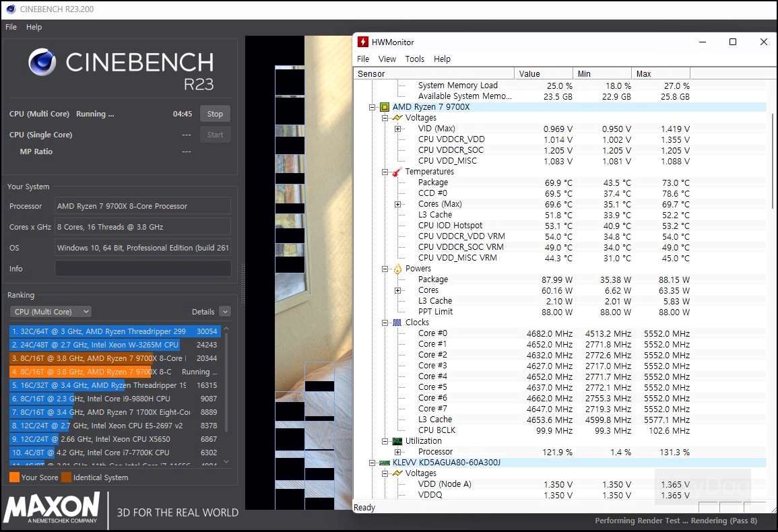Expand the Cores (Max) temperature row
Viewport: 778px width, 532px height.
click(x=397, y=205)
